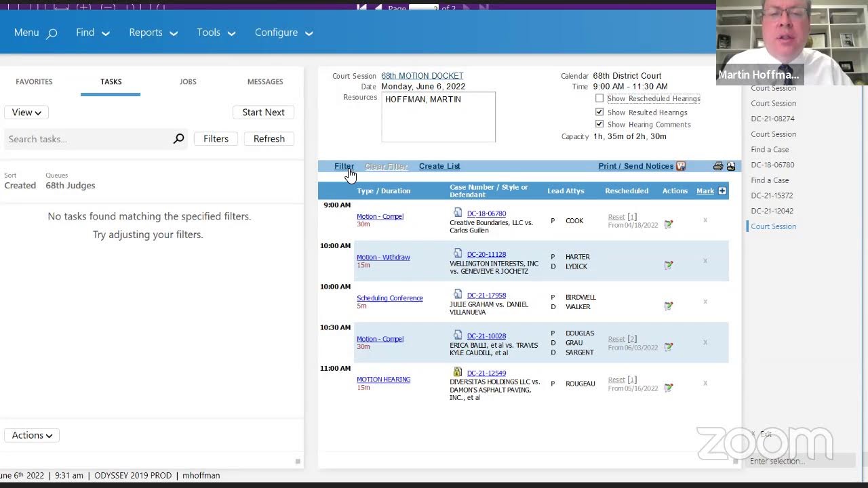Click Print / Send Notices link
The width and height of the screenshot is (868, 488).
pos(636,166)
